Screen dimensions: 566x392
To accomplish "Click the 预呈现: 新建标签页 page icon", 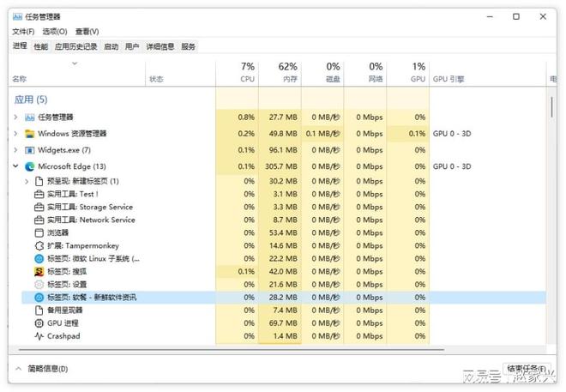I will [39, 181].
